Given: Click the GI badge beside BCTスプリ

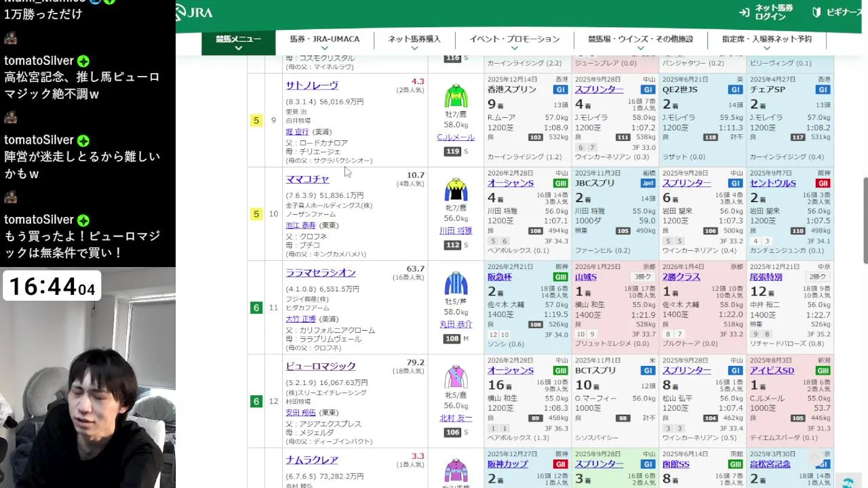Looking at the screenshot, I should click(x=648, y=371).
